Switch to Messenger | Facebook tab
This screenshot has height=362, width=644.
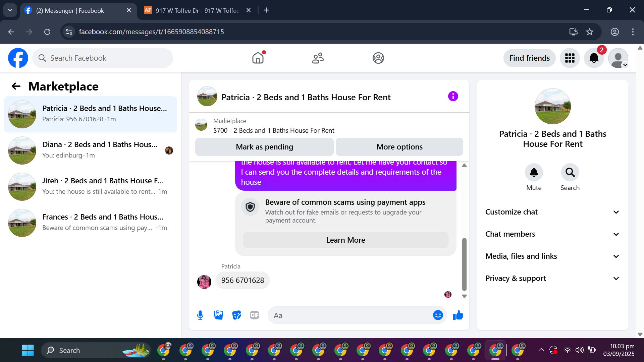click(x=78, y=10)
